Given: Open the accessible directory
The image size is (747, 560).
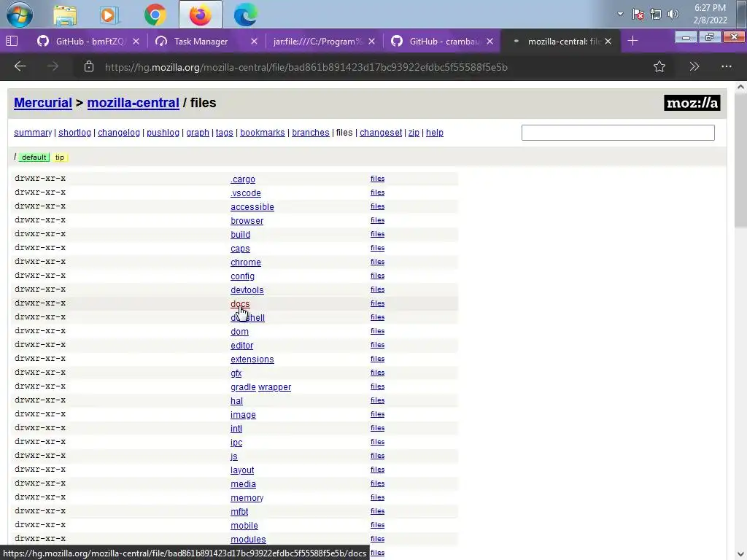Looking at the screenshot, I should [x=252, y=207].
